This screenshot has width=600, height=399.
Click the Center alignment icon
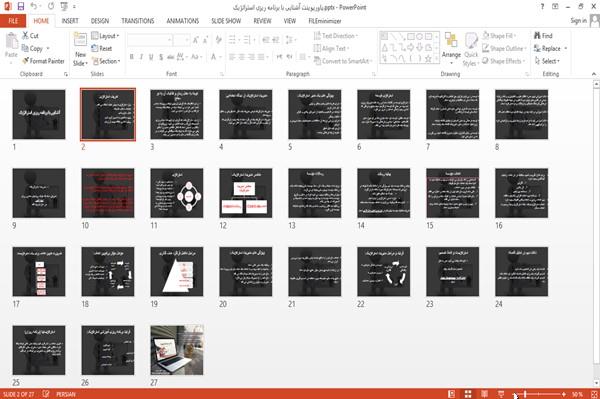click(242, 57)
